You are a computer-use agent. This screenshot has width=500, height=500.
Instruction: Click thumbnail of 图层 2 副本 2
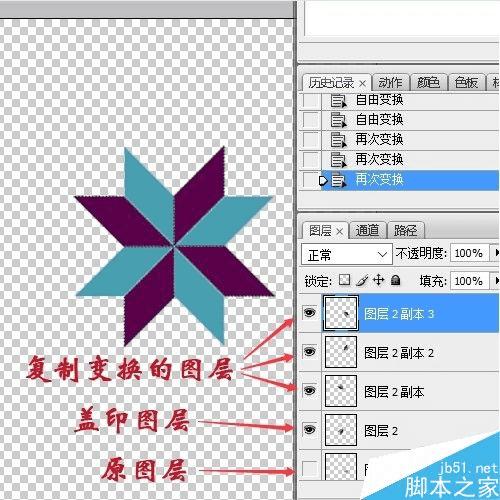[x=341, y=352]
